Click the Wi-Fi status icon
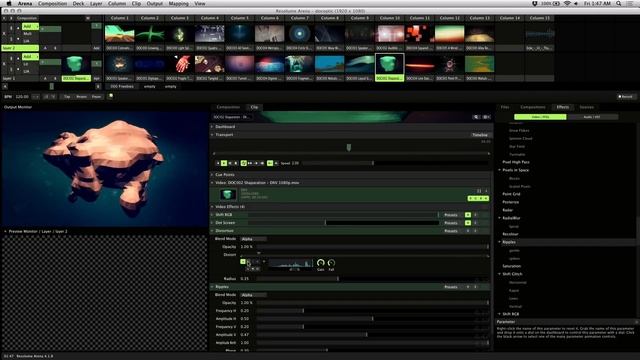This screenshot has width=640, height=360. click(x=567, y=4)
